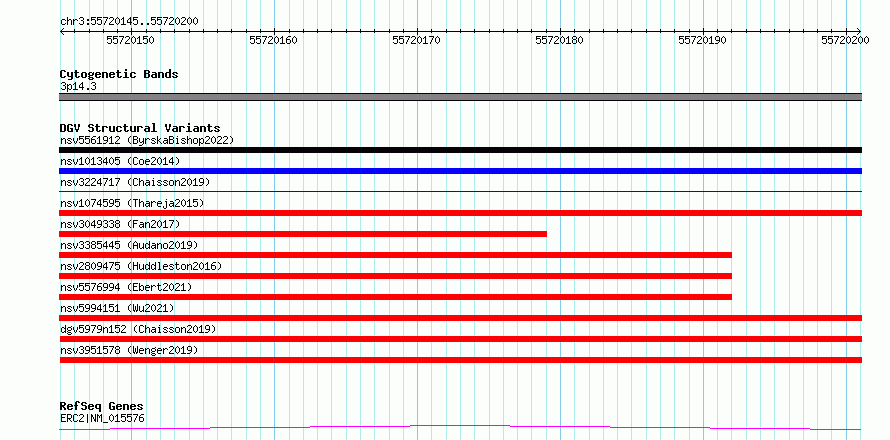The image size is (890, 440).
Task: Click ruler position label 55720150
Action: click(130, 40)
